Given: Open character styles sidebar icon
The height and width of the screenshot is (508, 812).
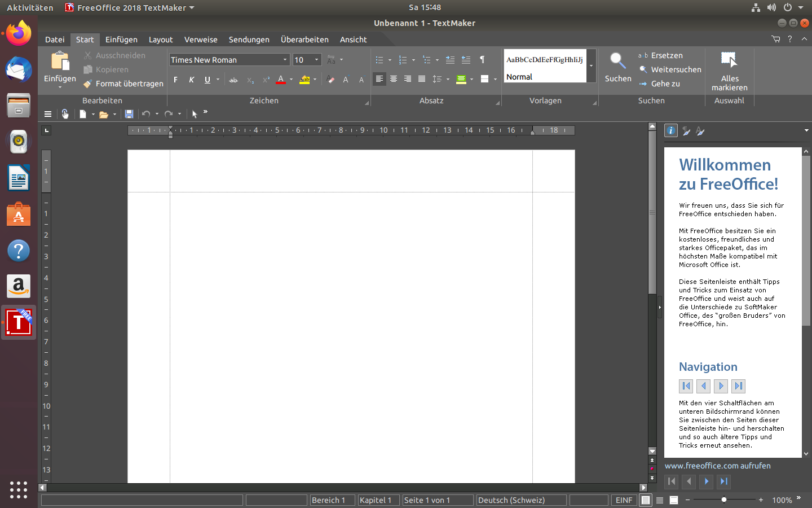Looking at the screenshot, I should pyautogui.click(x=700, y=131).
